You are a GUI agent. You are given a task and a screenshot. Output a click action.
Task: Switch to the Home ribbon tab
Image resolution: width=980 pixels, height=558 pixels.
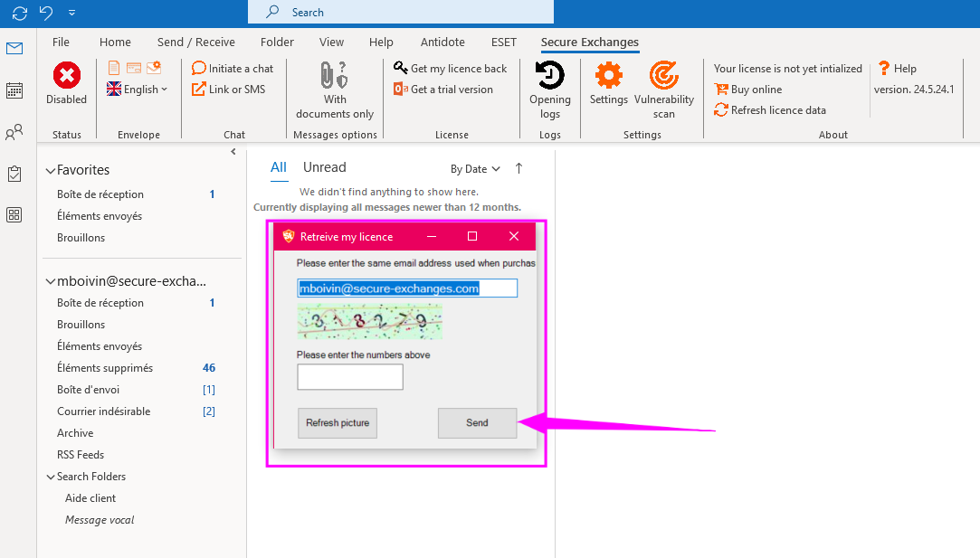pos(115,42)
